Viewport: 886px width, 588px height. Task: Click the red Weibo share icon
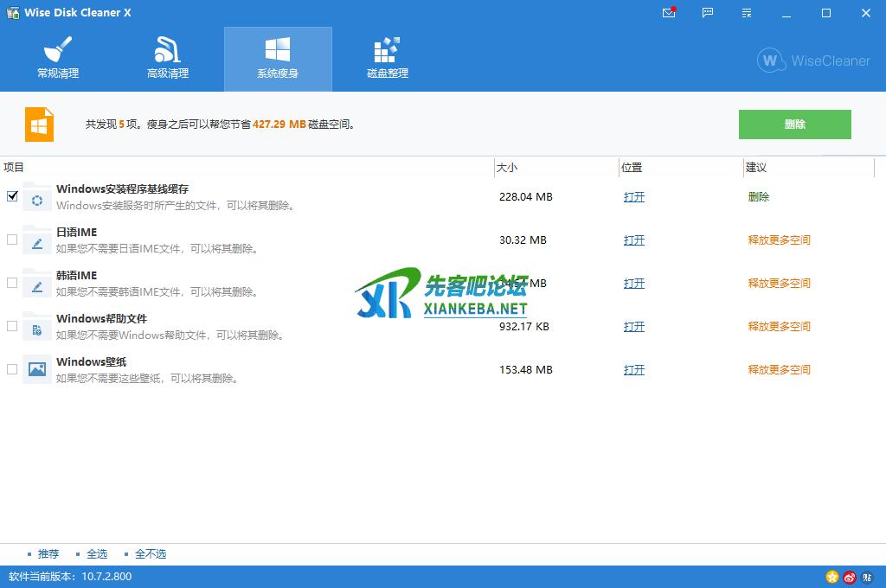pyautogui.click(x=850, y=577)
